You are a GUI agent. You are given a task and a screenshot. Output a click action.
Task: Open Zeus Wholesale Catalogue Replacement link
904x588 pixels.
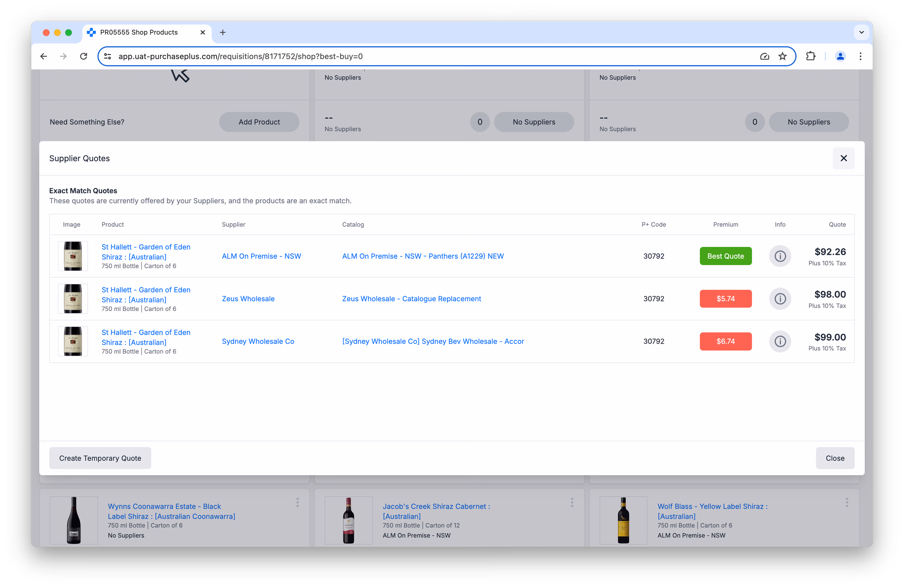pos(411,299)
